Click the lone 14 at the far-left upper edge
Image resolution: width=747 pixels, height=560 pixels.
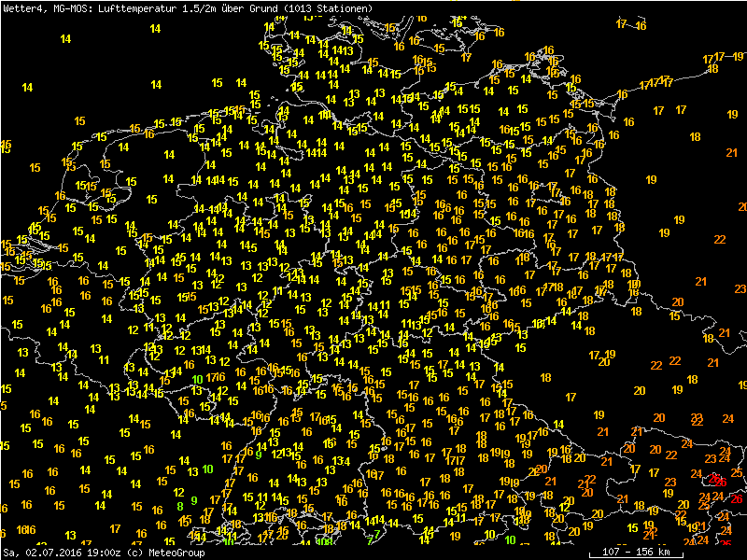[27, 88]
